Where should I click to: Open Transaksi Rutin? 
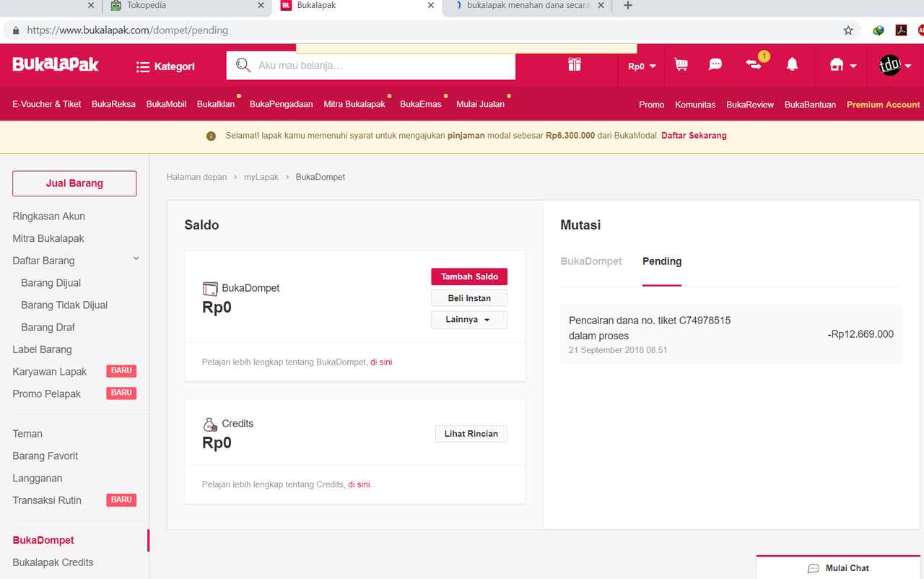[47, 500]
